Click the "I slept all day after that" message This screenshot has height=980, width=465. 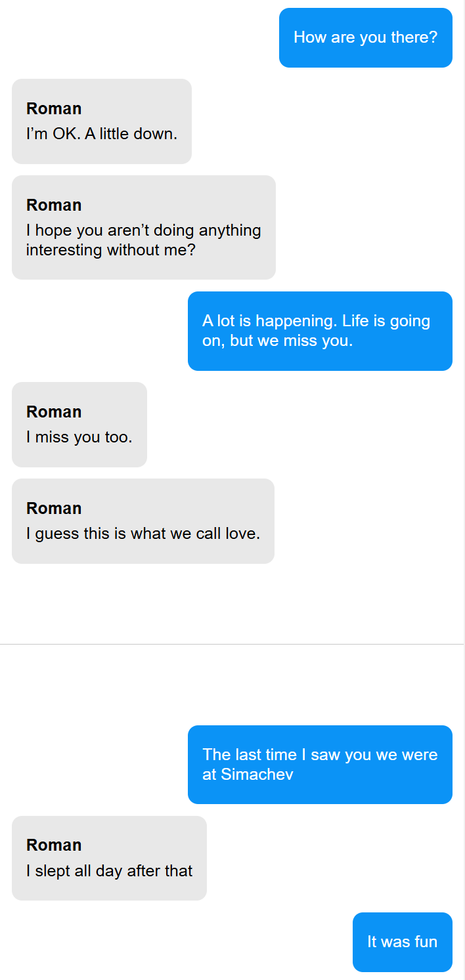point(110,871)
